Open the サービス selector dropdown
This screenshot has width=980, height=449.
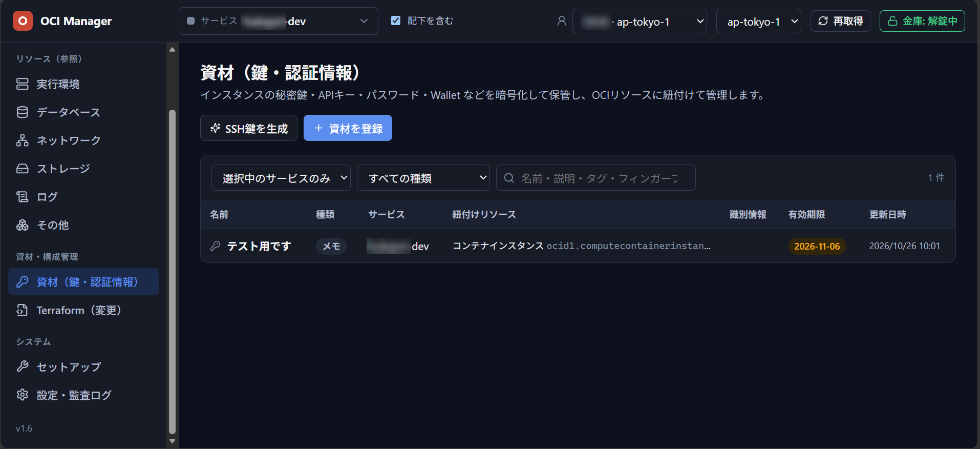(x=279, y=21)
